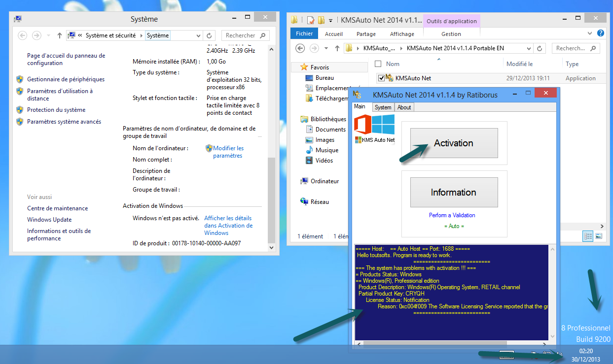Screen dimensions: 613x364
Task: Open the About tab in KMSAuto
Action: pyautogui.click(x=404, y=107)
